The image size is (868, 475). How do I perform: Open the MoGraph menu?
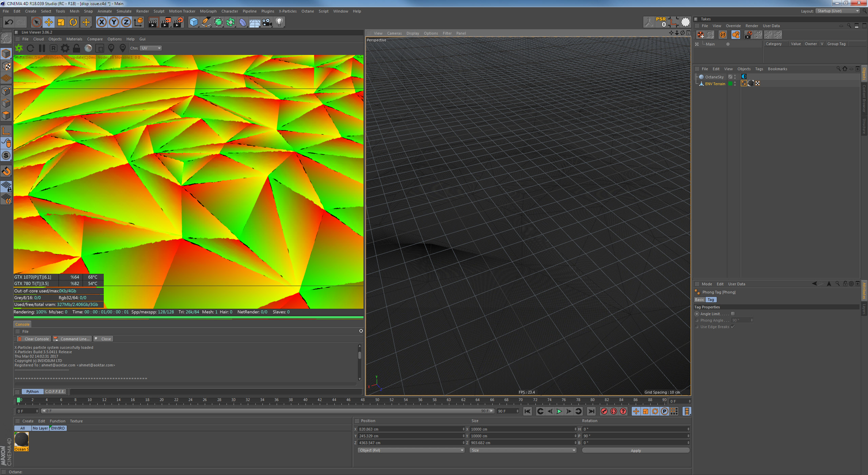pos(208,11)
